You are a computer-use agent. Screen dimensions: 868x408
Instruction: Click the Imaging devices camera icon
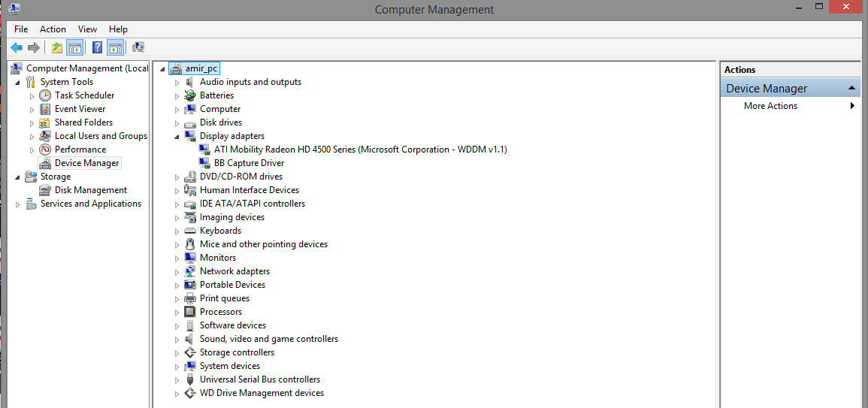[x=190, y=217]
